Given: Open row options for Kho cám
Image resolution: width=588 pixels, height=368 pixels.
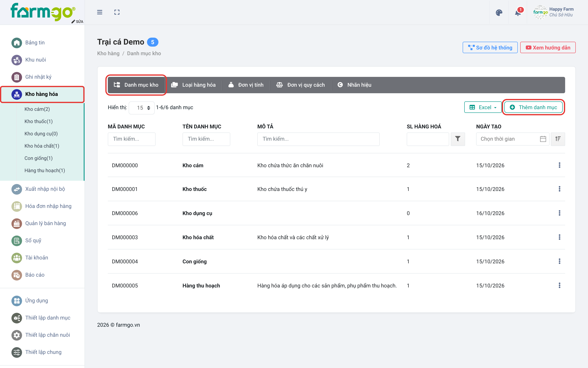Looking at the screenshot, I should 559,165.
